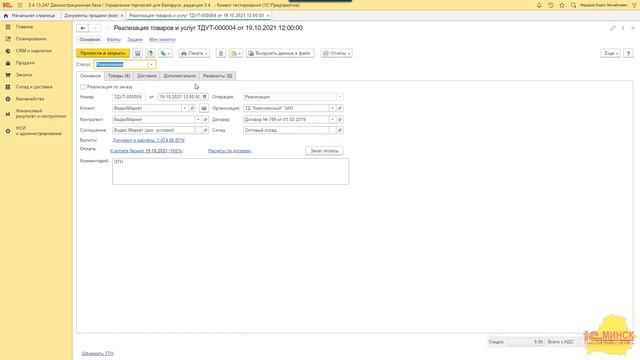Viewport: 640px width, 360px height.
Task: Open the Отчеты dropdown menu
Action: 337,53
